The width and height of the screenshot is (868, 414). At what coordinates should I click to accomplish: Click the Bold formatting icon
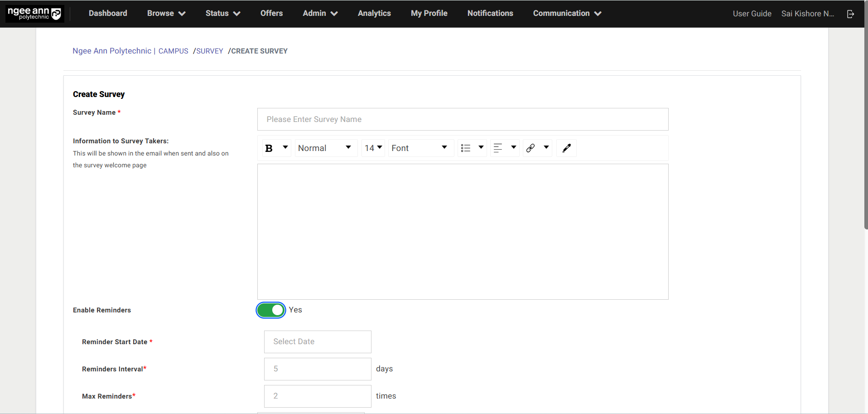click(269, 148)
